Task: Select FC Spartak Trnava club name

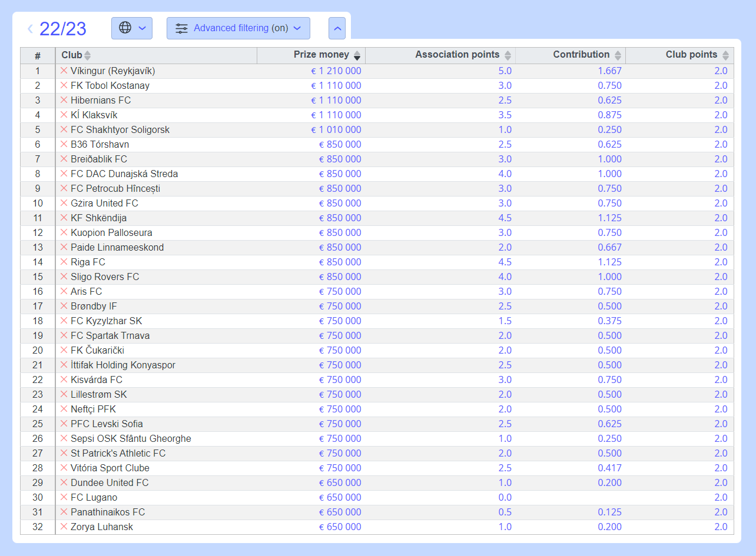Action: click(110, 335)
